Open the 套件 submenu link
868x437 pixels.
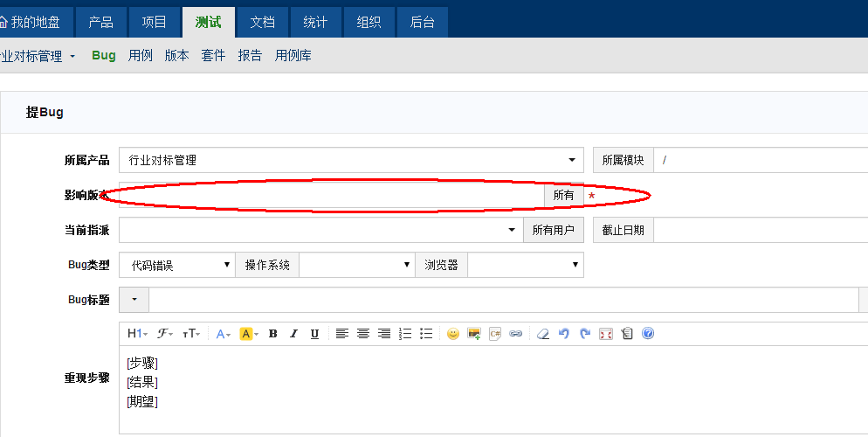pos(213,55)
